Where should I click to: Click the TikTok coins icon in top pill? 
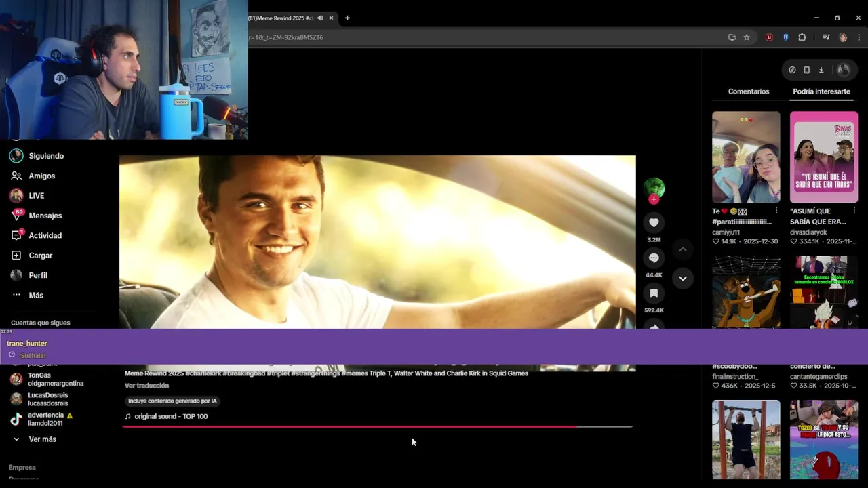[x=792, y=70]
